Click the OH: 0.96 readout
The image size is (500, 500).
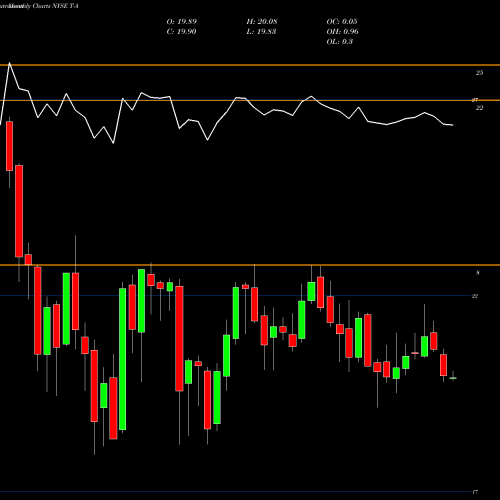[342, 32]
